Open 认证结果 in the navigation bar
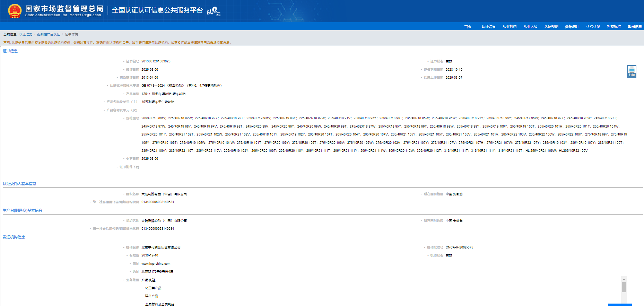The image size is (644, 306). 488,27
